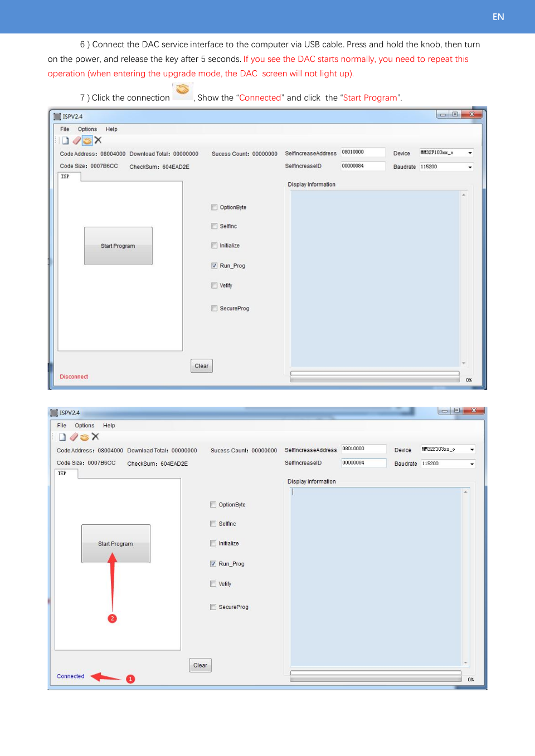Click the new file icon in the Disconnect window
The height and width of the screenshot is (756, 535).
click(65, 140)
